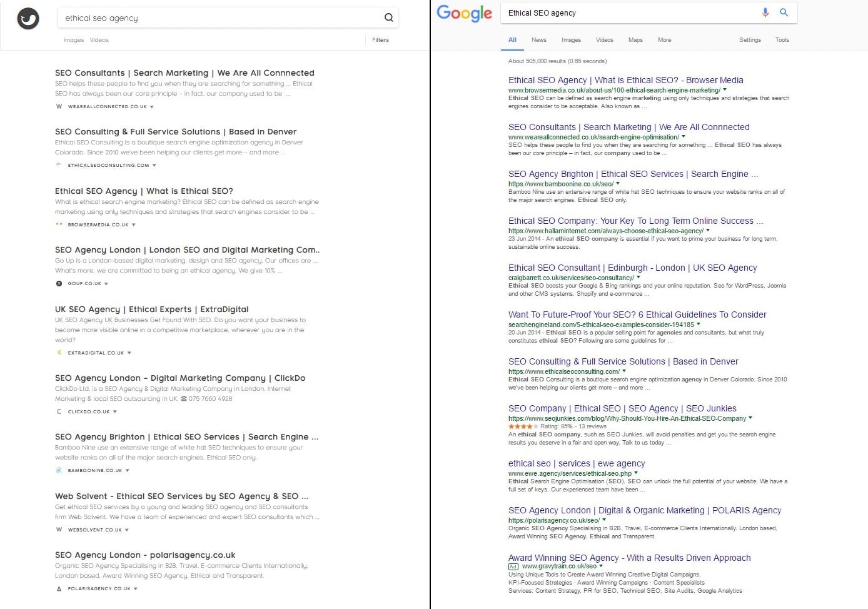Click the round smiley search engine logo
This screenshot has width=868, height=609.
pos(28,18)
